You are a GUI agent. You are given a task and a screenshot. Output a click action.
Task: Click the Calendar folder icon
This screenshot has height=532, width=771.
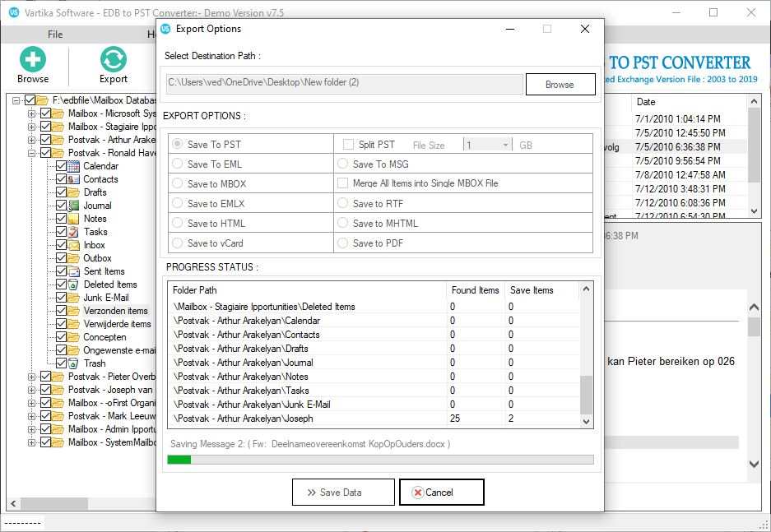(74, 166)
